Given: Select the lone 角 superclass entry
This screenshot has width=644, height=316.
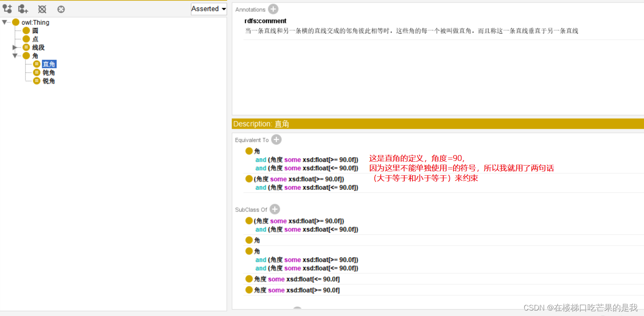Looking at the screenshot, I should click(257, 240).
